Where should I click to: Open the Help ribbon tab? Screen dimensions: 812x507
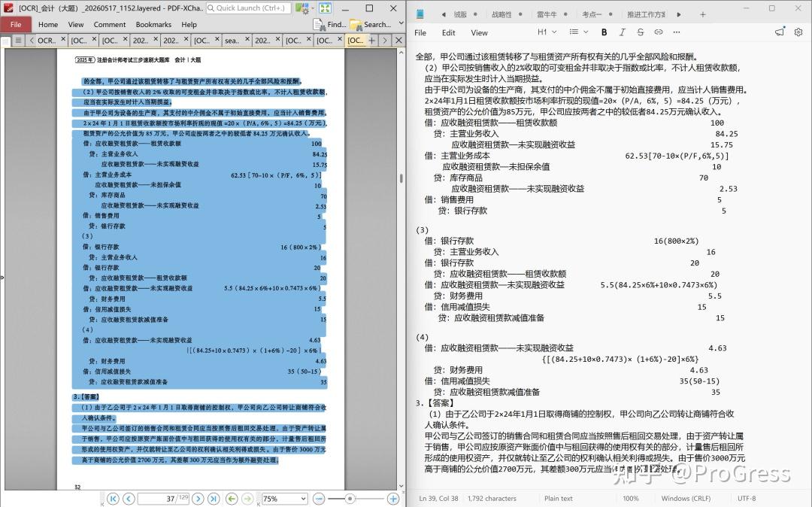(189, 24)
